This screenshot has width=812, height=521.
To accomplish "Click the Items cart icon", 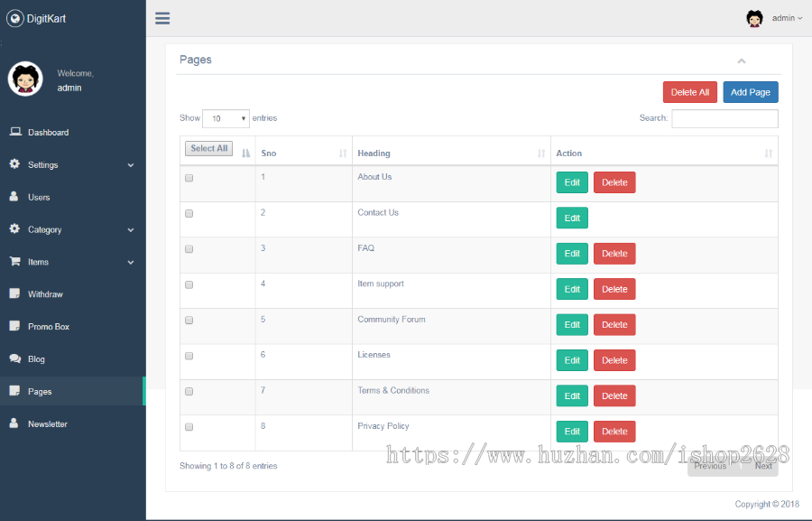I will 15,261.
